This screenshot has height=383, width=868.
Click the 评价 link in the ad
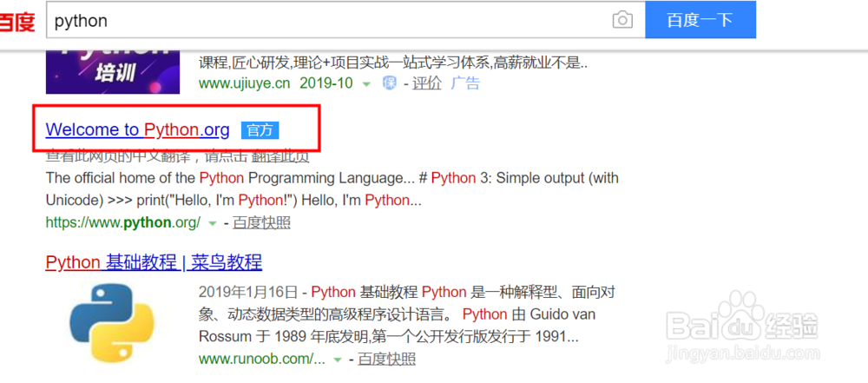(x=427, y=83)
